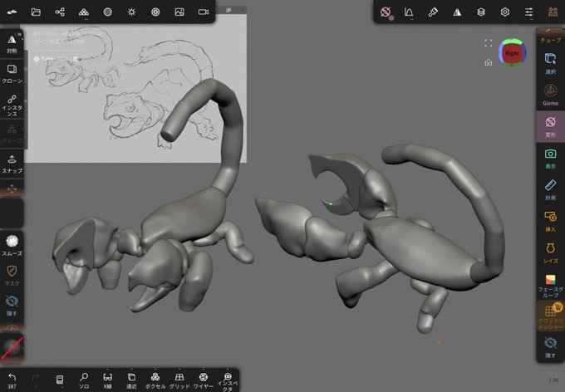This screenshot has width=565, height=392.
Task: Toggle 対称 symmetry in left panel
Action: [12, 44]
